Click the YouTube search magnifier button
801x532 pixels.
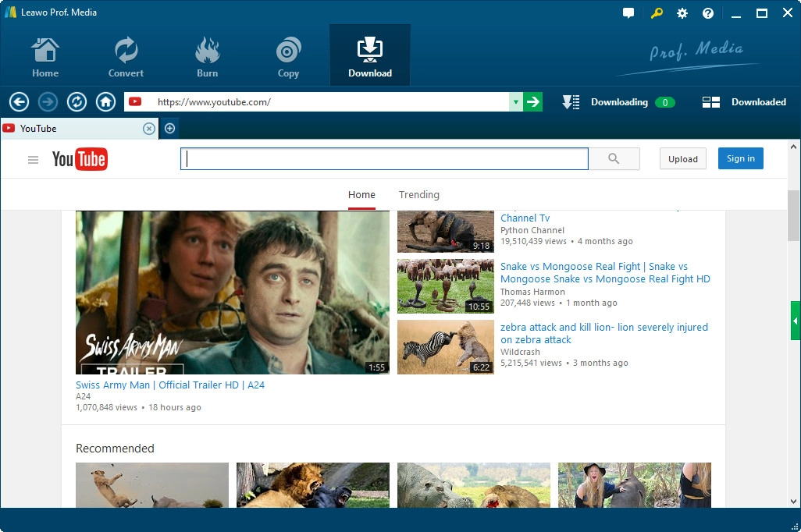614,159
